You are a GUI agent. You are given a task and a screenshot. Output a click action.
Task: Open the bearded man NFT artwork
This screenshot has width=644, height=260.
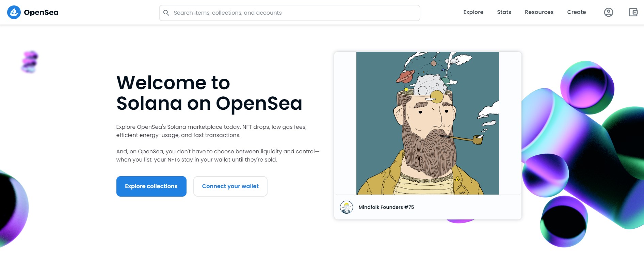(x=428, y=123)
